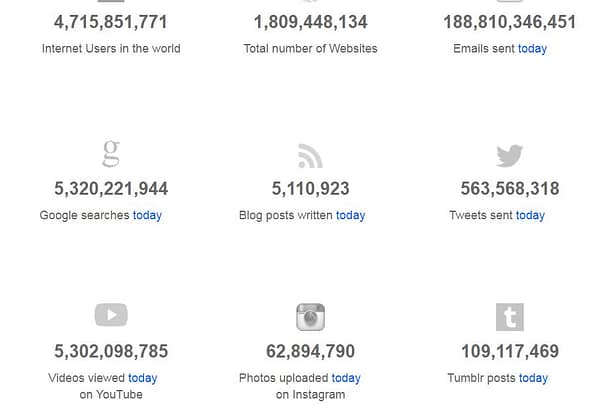The width and height of the screenshot is (600, 420).
Task: Click the YouTube views counter 5,302,098,785
Action: click(x=111, y=352)
